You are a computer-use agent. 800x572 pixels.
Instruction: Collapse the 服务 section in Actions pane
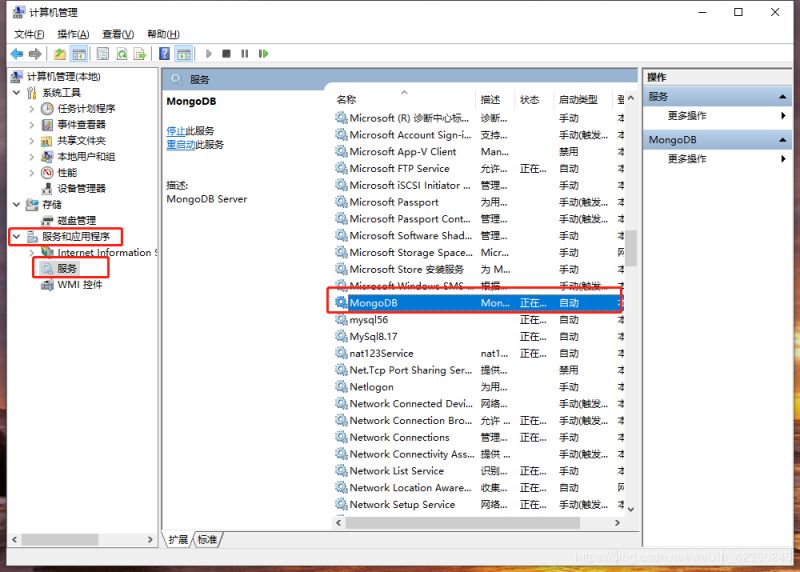(x=783, y=96)
